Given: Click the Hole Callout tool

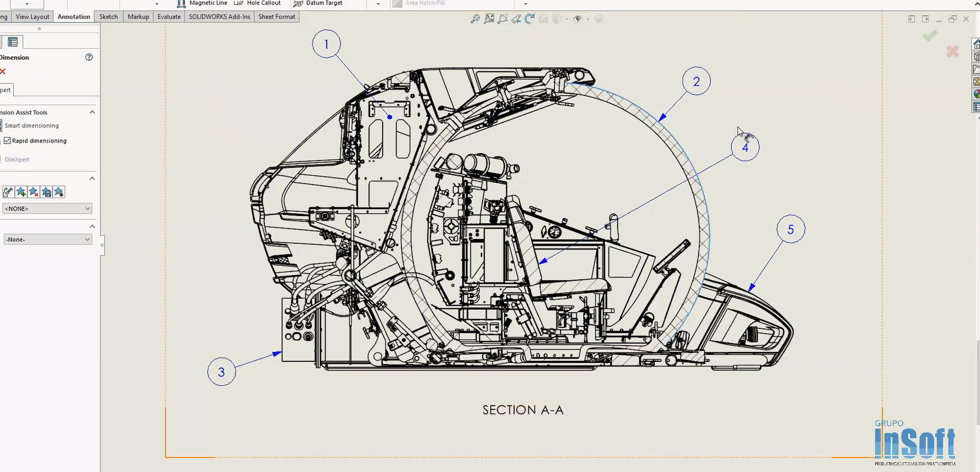Looking at the screenshot, I should [258, 3].
